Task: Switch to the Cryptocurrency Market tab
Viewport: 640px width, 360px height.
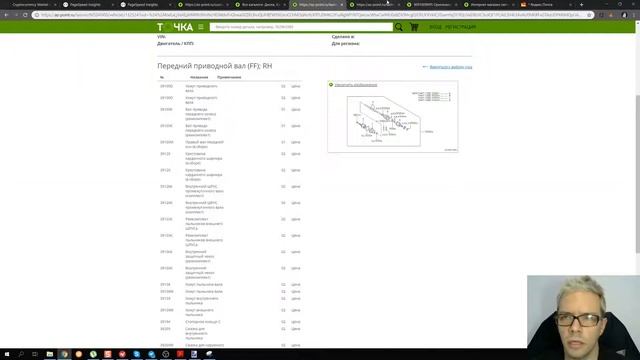Action: point(31,4)
